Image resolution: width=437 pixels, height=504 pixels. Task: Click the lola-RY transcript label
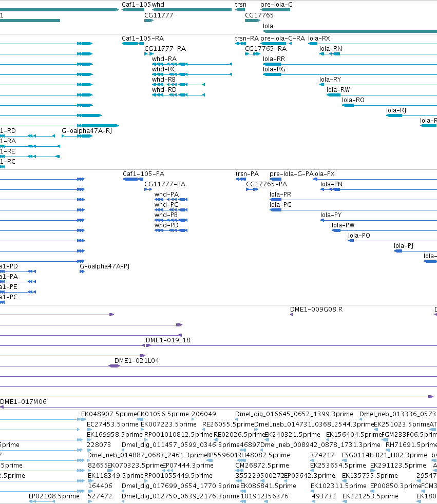pyautogui.click(x=330, y=80)
